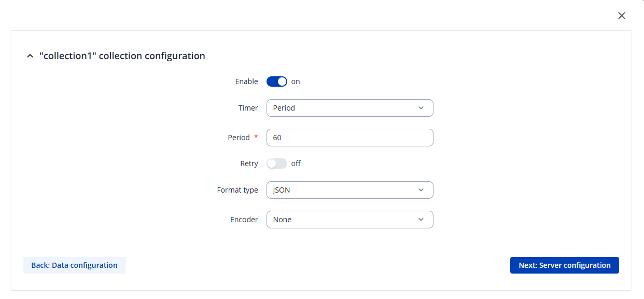Click the required "Period" field label

(239, 138)
